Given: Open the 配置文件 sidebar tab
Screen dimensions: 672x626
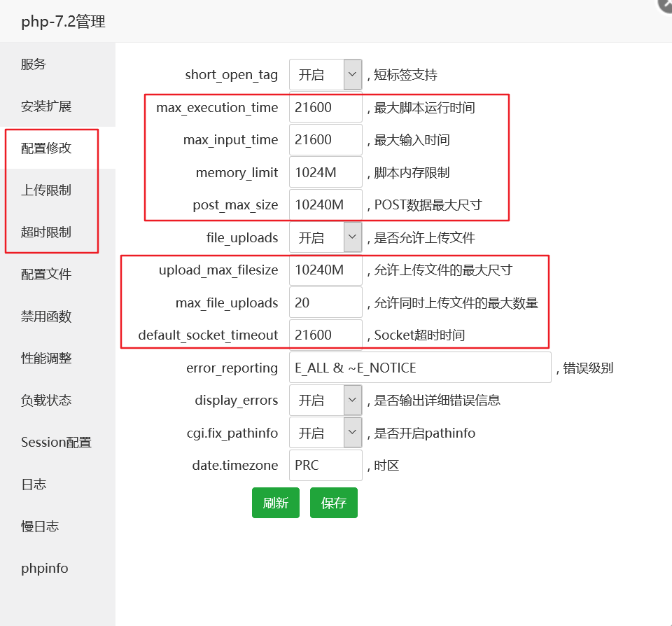Looking at the screenshot, I should [x=57, y=274].
